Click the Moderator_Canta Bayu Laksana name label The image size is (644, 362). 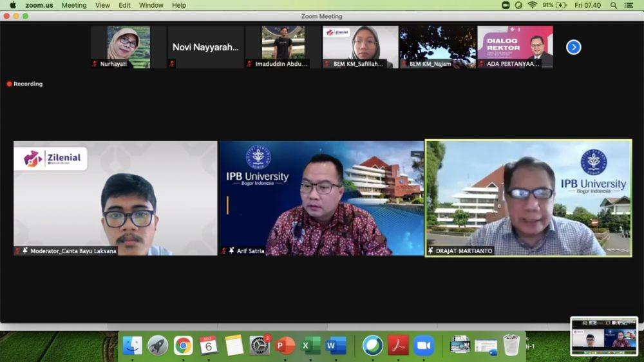[73, 251]
